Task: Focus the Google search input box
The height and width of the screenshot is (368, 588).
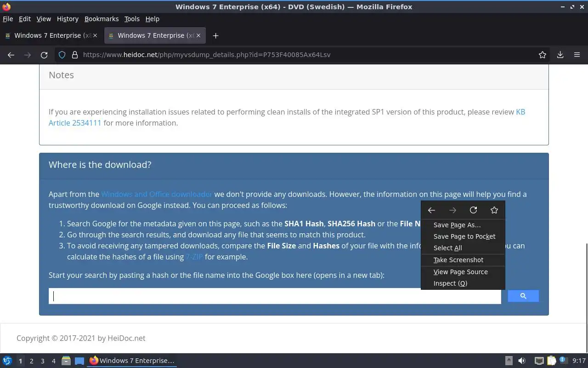Action: pos(275,296)
